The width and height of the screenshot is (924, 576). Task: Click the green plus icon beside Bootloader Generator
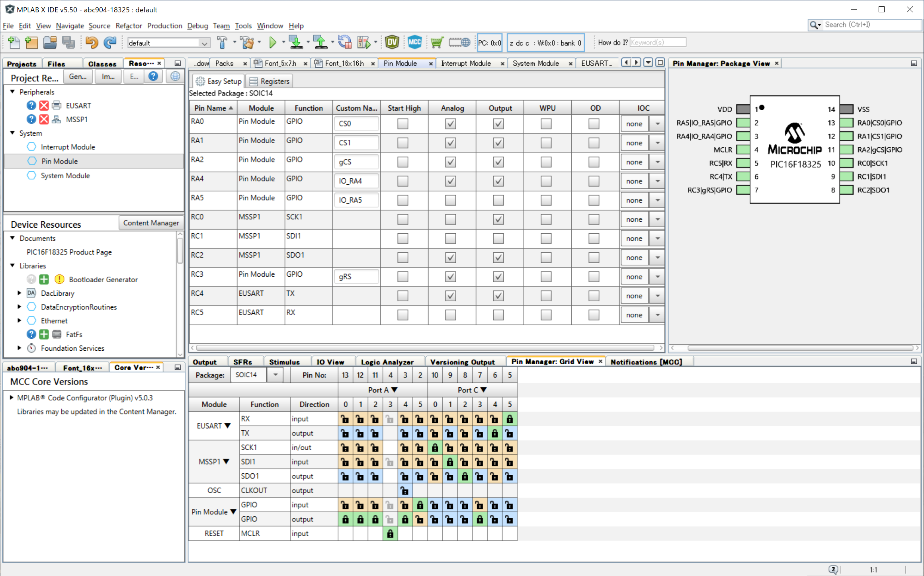click(44, 279)
